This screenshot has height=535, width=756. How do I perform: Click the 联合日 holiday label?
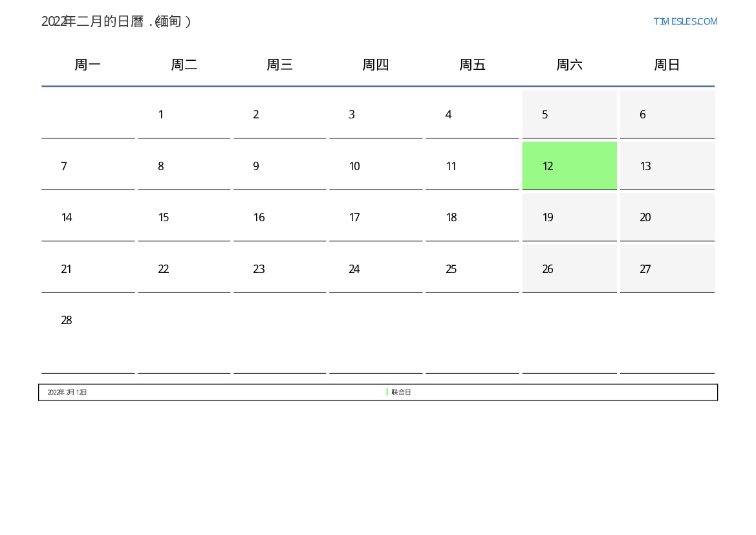pyautogui.click(x=401, y=392)
